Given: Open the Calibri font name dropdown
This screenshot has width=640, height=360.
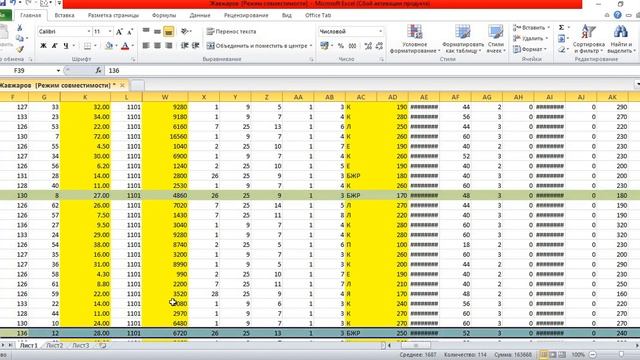Looking at the screenshot, I should click(89, 31).
